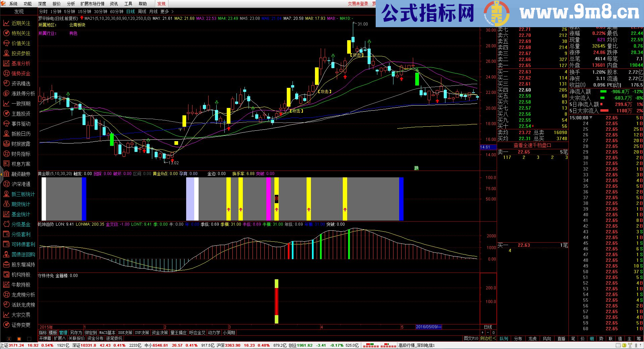The height and width of the screenshot is (349, 644).
Task: Open the 资讯精选 icon
Action: [x=6, y=83]
